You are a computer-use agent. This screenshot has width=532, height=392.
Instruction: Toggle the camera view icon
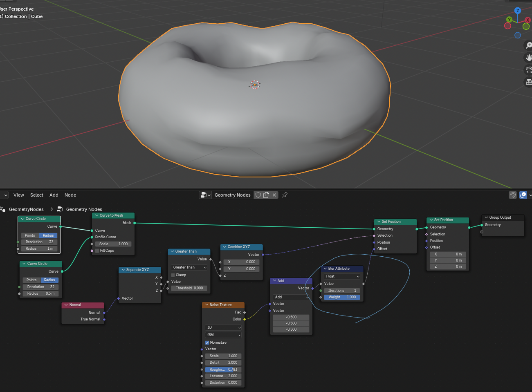(529, 70)
